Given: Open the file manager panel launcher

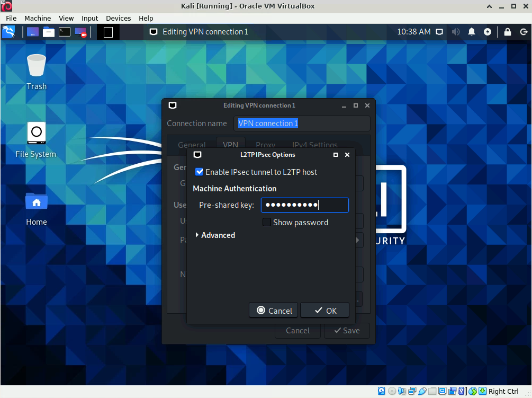Looking at the screenshot, I should click(x=49, y=32).
